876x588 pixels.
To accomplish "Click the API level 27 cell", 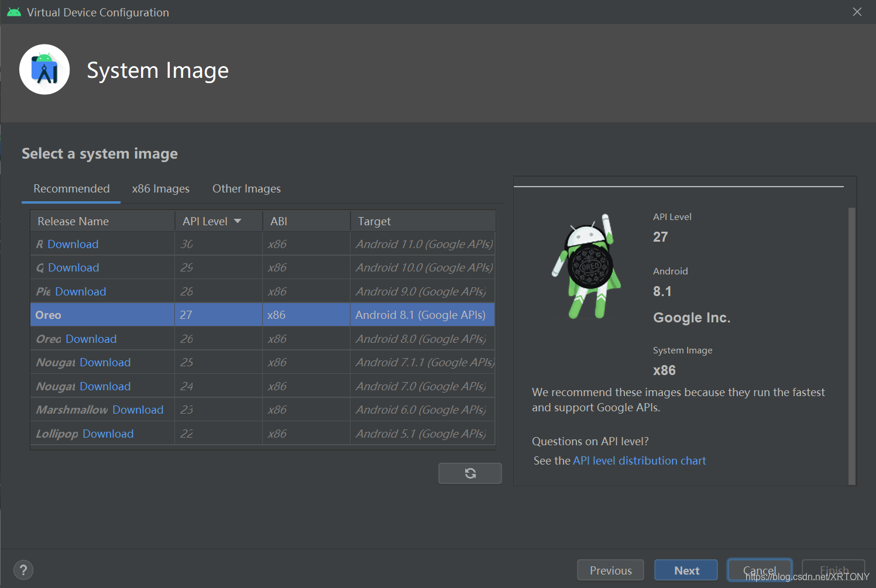I will 219,315.
